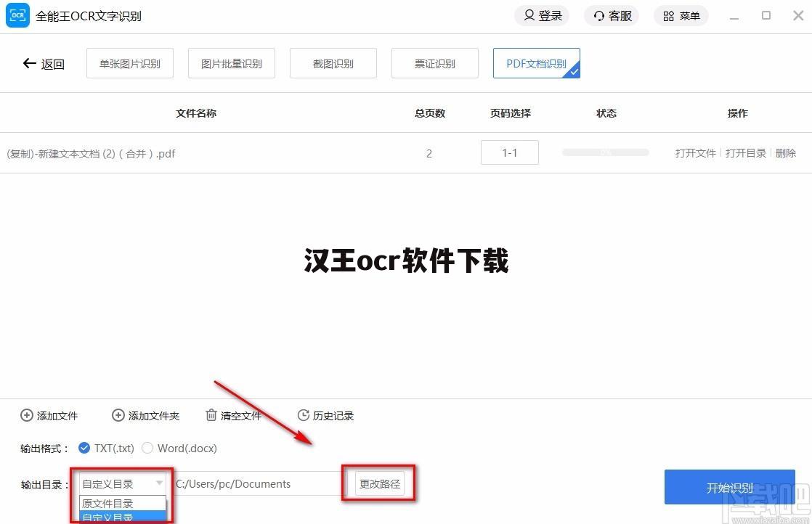
Task: Click the 清空文件 trash icon
Action: point(211,415)
